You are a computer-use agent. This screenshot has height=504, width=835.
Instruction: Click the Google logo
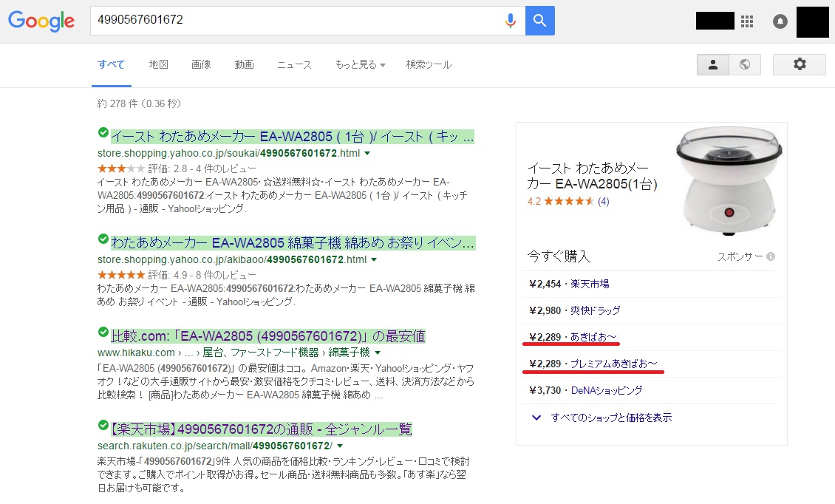(x=41, y=21)
